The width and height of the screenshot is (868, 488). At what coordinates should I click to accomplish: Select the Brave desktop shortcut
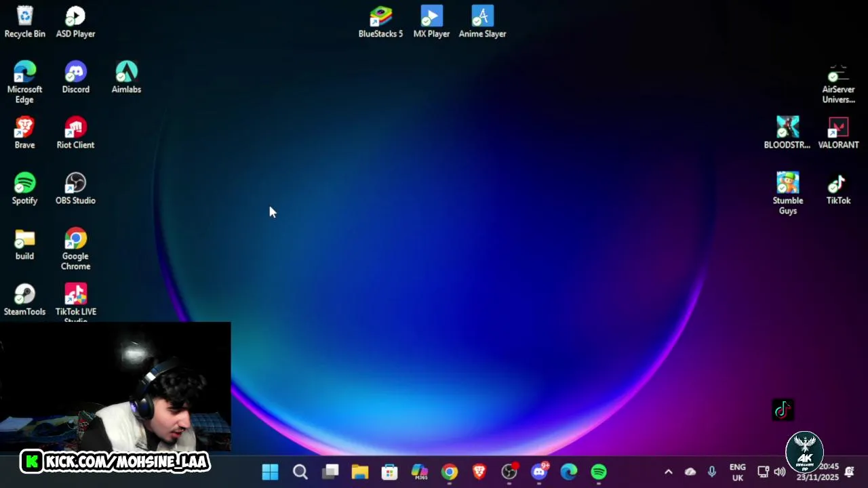pyautogui.click(x=24, y=133)
